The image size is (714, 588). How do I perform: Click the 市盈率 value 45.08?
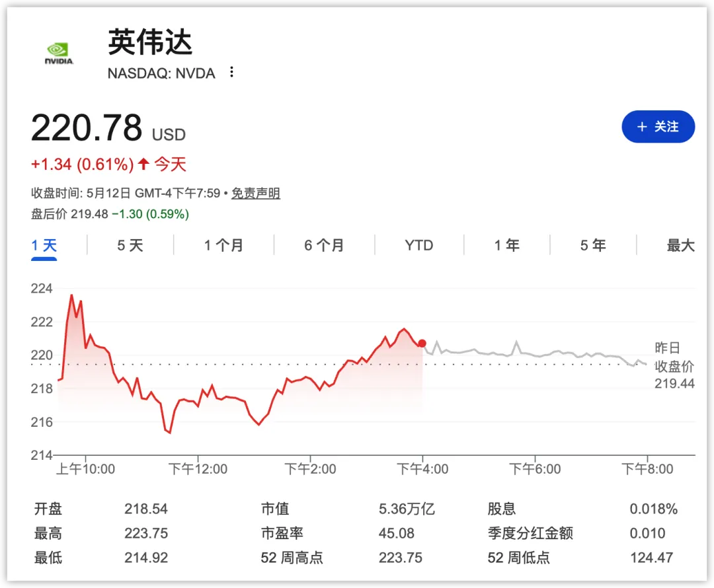(397, 533)
